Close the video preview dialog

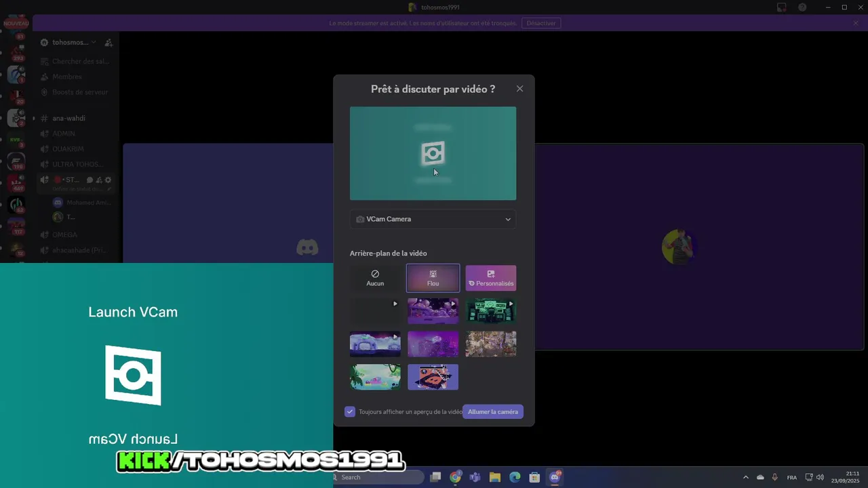[519, 89]
